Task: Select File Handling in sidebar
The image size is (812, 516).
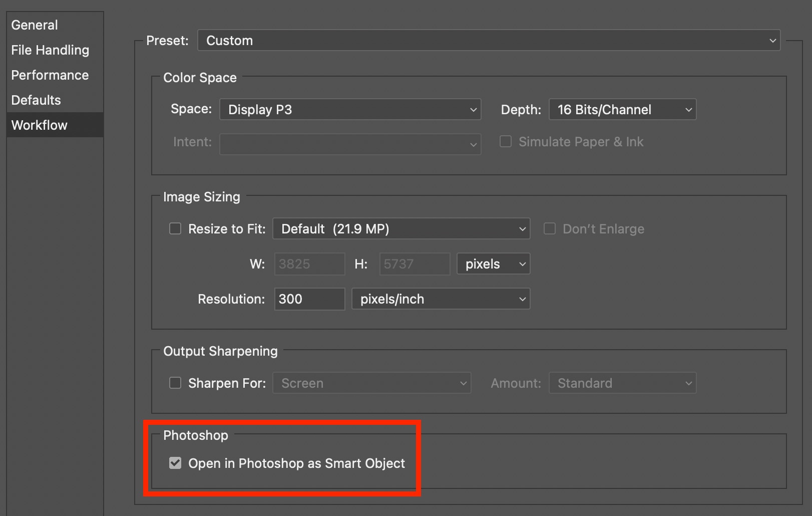Action: [x=50, y=50]
